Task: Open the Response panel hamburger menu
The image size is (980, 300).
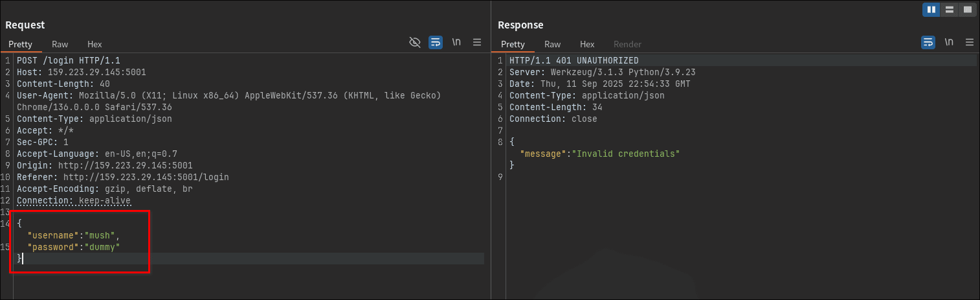Action: tap(970, 43)
